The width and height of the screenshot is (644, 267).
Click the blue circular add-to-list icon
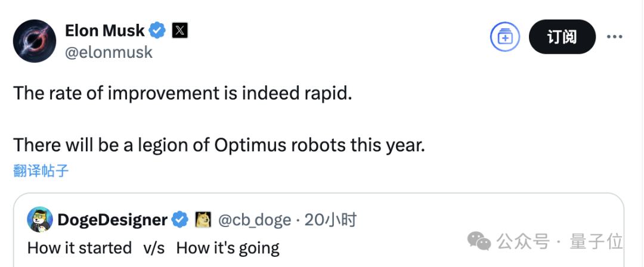pyautogui.click(x=505, y=37)
